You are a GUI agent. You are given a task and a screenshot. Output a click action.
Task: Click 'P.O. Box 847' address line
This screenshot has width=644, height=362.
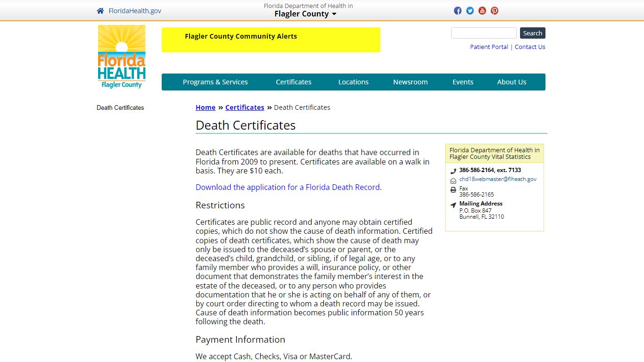(x=476, y=211)
